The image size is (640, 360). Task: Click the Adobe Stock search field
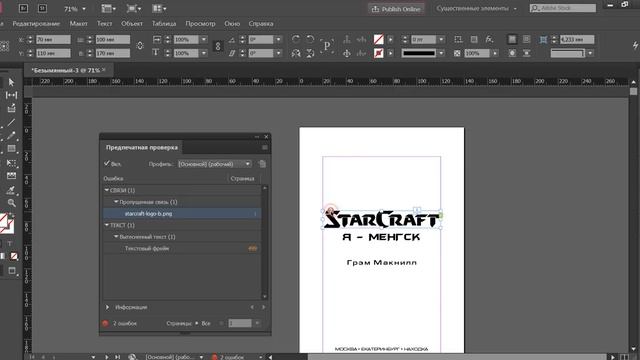tap(563, 8)
